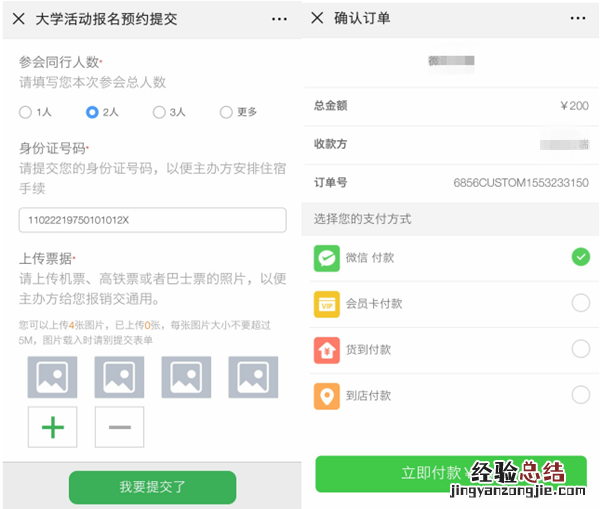Submit the form with 我要提交了 button
600x509 pixels.
pyautogui.click(x=152, y=487)
